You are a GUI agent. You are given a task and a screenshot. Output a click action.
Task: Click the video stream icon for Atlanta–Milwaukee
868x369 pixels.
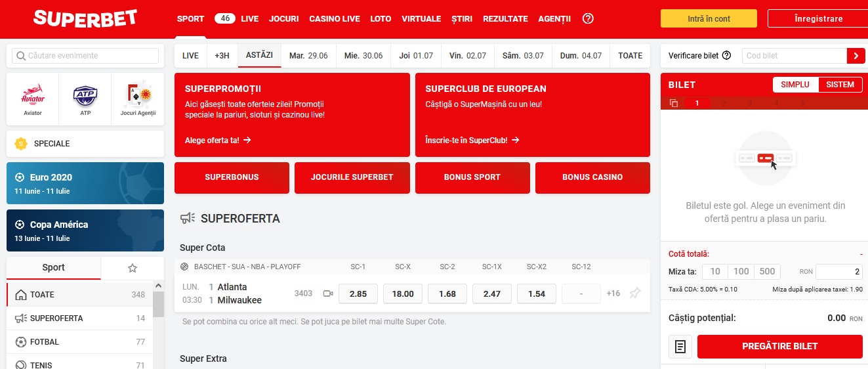click(x=328, y=293)
